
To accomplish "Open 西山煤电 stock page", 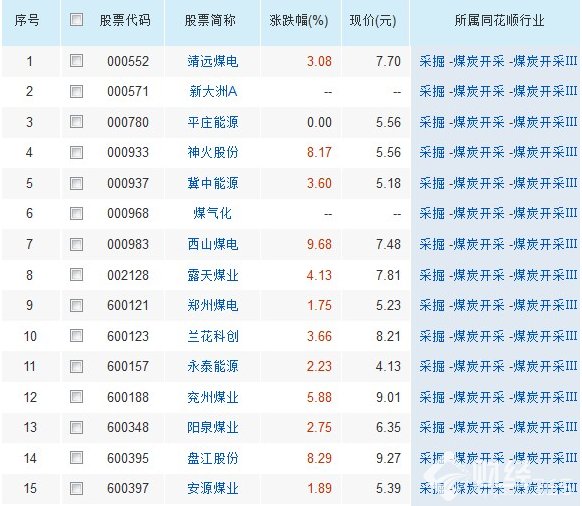I will [213, 244].
